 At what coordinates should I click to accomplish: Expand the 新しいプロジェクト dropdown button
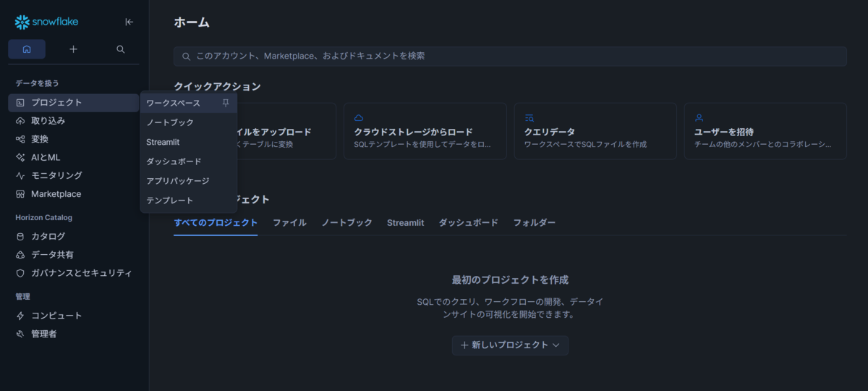pos(510,345)
